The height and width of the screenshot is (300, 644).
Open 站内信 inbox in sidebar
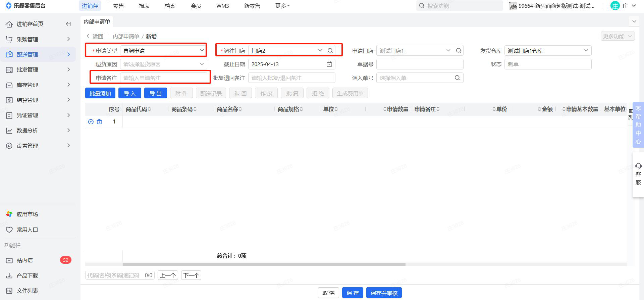pos(25,260)
